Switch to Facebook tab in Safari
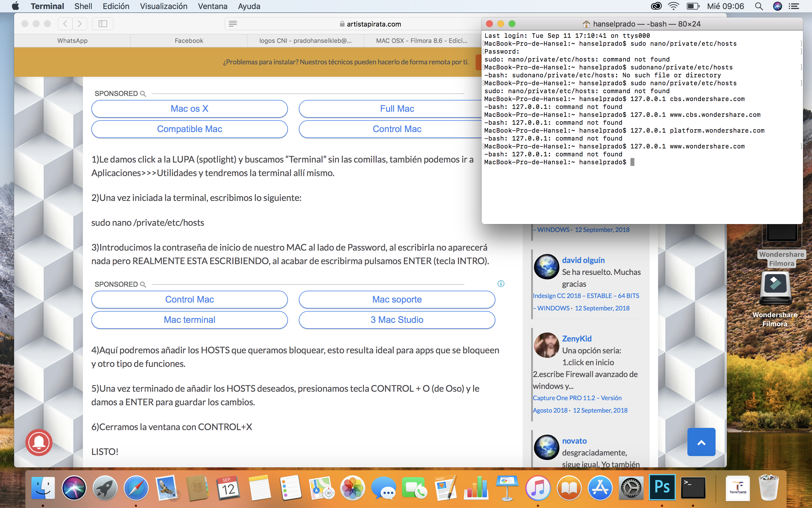 [189, 41]
